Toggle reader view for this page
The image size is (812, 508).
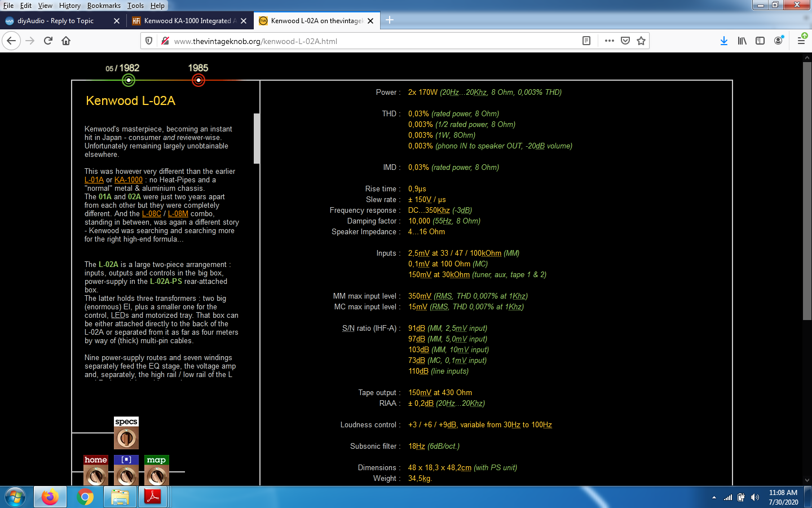[x=586, y=41]
